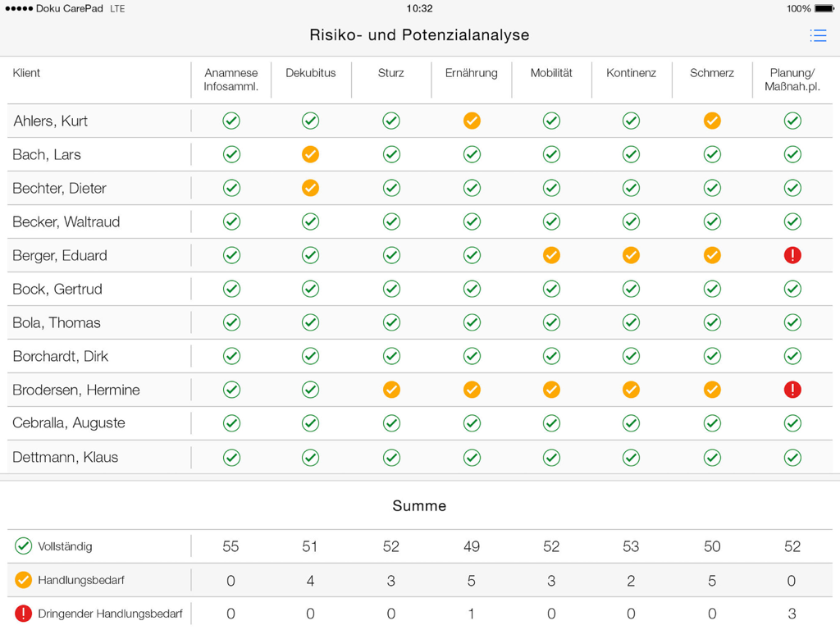The height and width of the screenshot is (630, 840).
Task: Select the Anamnese Infosamml. column header
Action: pos(231,79)
